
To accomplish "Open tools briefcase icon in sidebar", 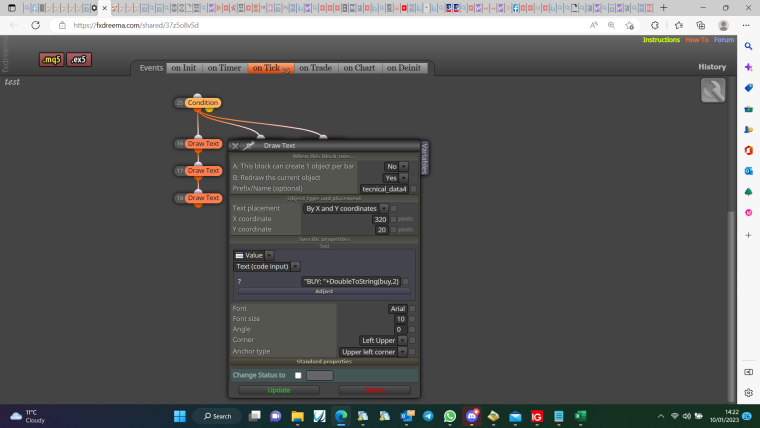I will pyautogui.click(x=748, y=109).
